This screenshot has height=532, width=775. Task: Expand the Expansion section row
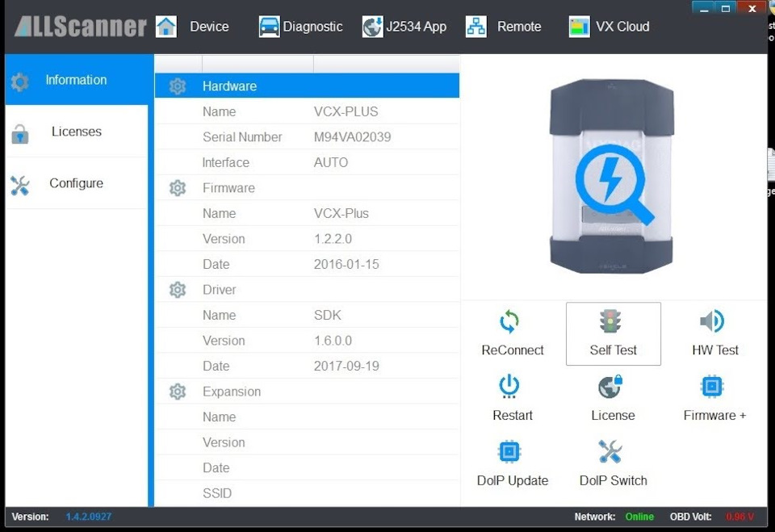click(x=231, y=392)
